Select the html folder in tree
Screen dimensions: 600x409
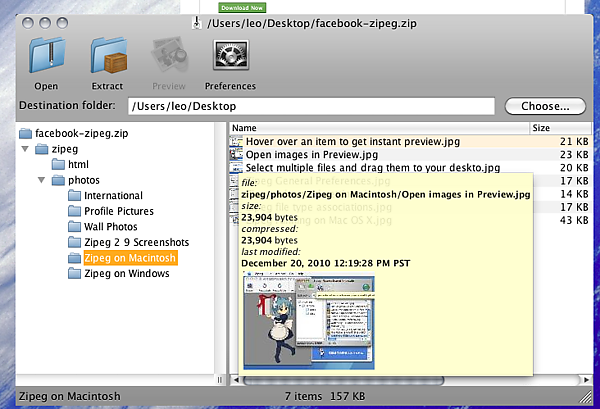tap(78, 164)
